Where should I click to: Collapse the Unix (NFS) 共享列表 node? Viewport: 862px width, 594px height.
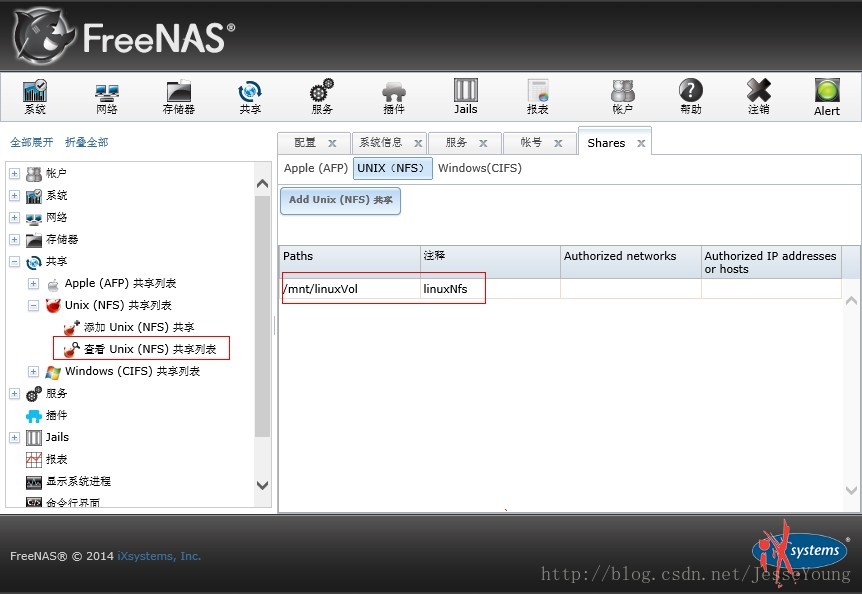(34, 306)
